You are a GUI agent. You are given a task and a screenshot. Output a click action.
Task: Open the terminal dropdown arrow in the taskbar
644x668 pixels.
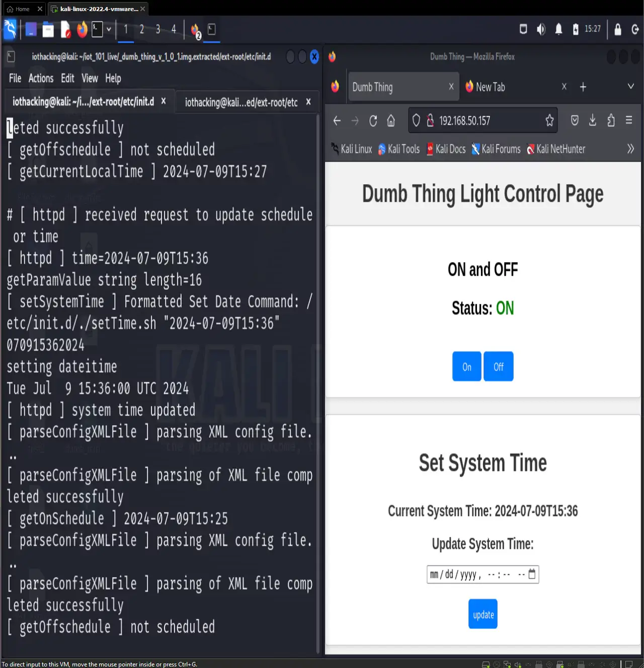109,29
